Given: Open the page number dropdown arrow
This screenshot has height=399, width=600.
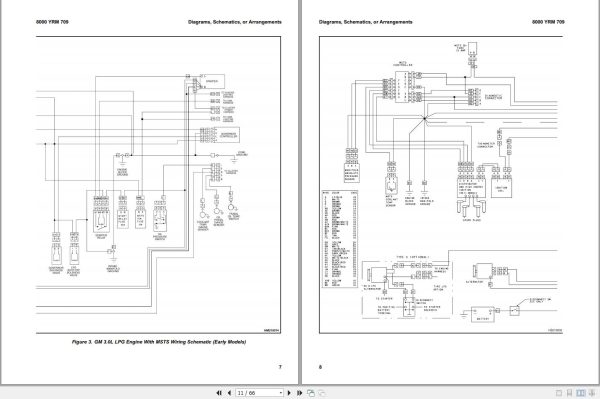Looking at the screenshot, I should [x=280, y=393].
